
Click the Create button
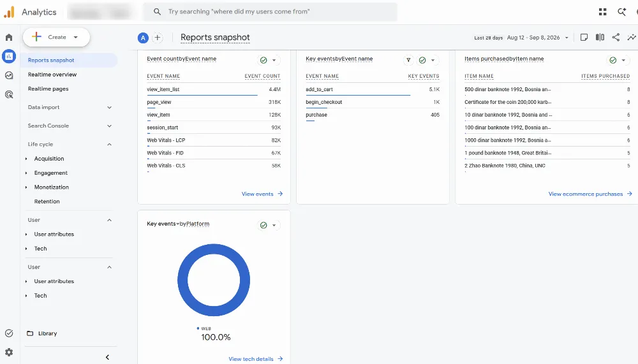56,38
